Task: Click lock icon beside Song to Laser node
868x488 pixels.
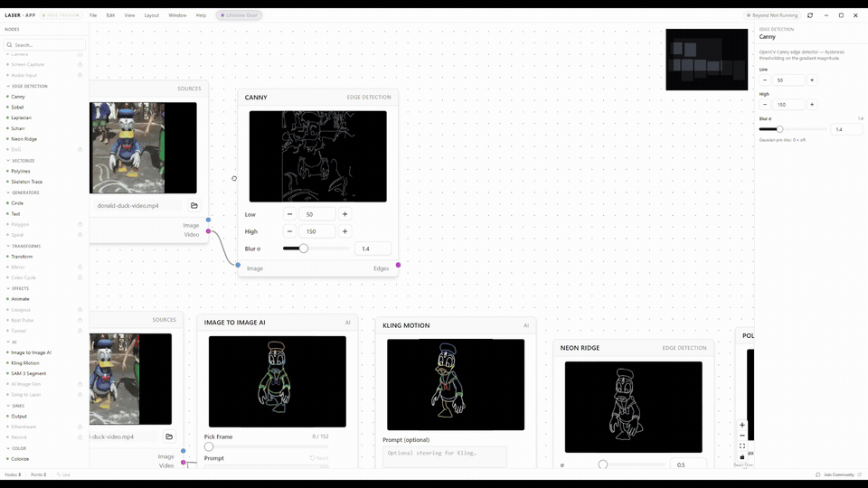Action: pos(80,395)
